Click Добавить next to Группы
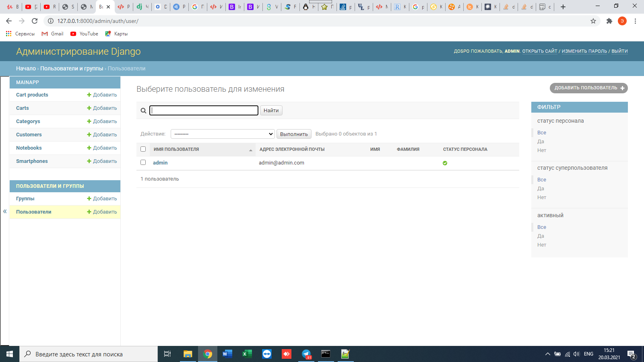 [x=102, y=199]
